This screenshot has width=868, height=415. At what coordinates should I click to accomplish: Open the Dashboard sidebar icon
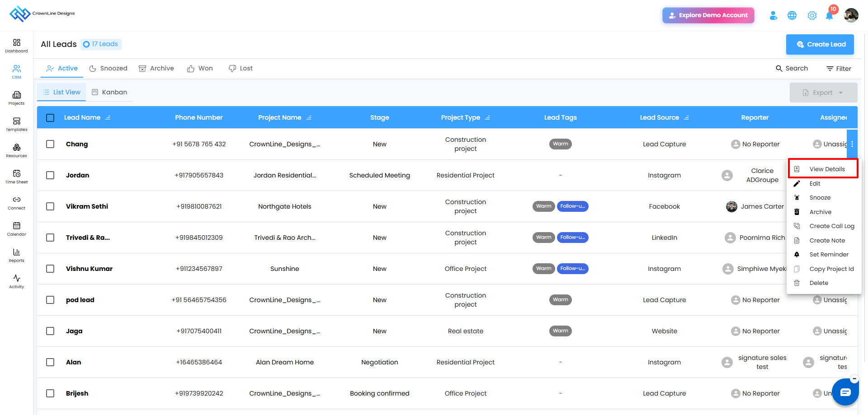(x=16, y=46)
